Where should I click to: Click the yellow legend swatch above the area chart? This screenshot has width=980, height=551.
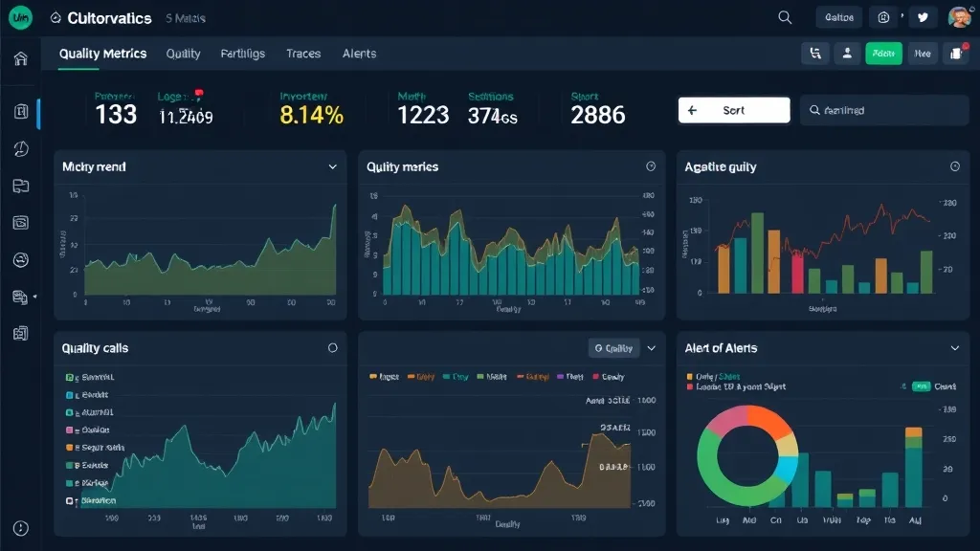click(373, 377)
